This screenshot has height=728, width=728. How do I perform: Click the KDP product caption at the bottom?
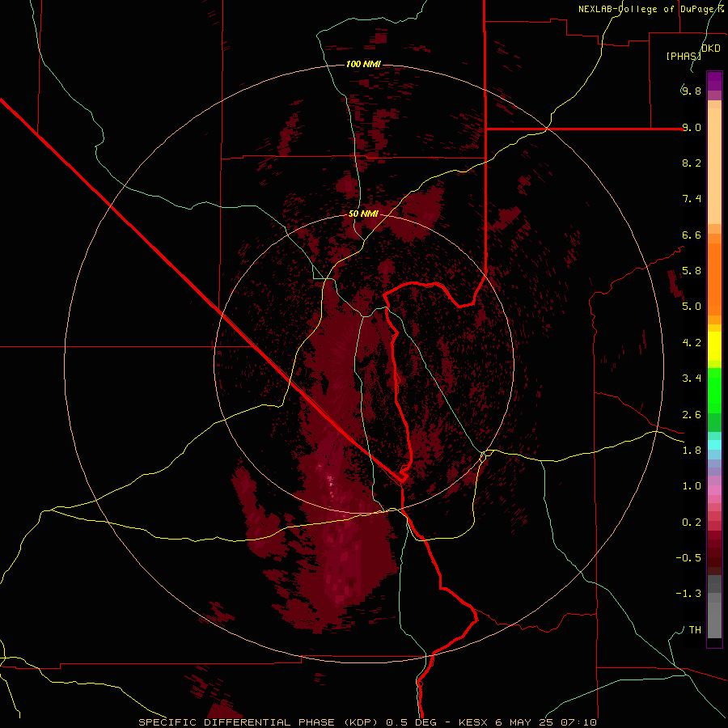(367, 722)
